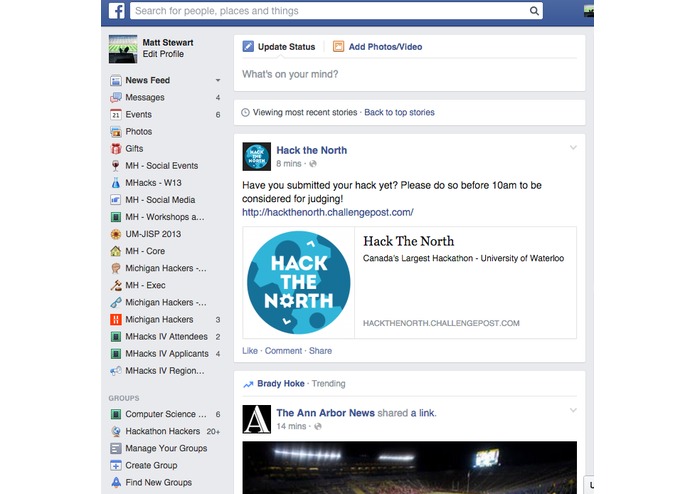695x494 pixels.
Task: Click the What's on your mind box
Action: click(x=410, y=74)
